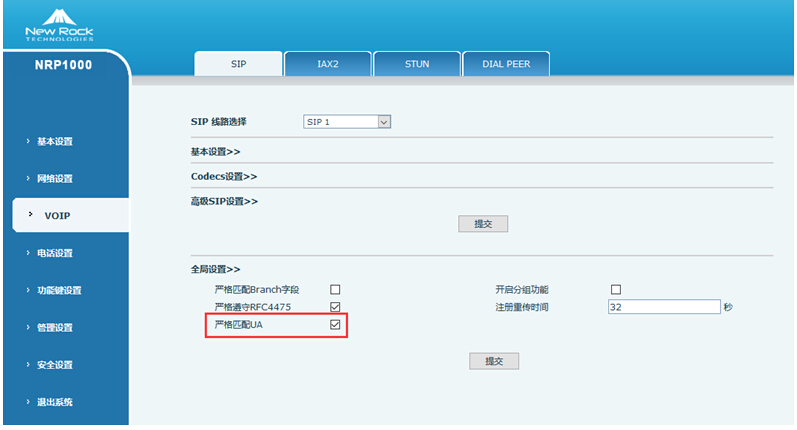Screen dimensions: 797x430
Task: Click the 严格遵守RFC4475 label text
Action: tap(253, 307)
